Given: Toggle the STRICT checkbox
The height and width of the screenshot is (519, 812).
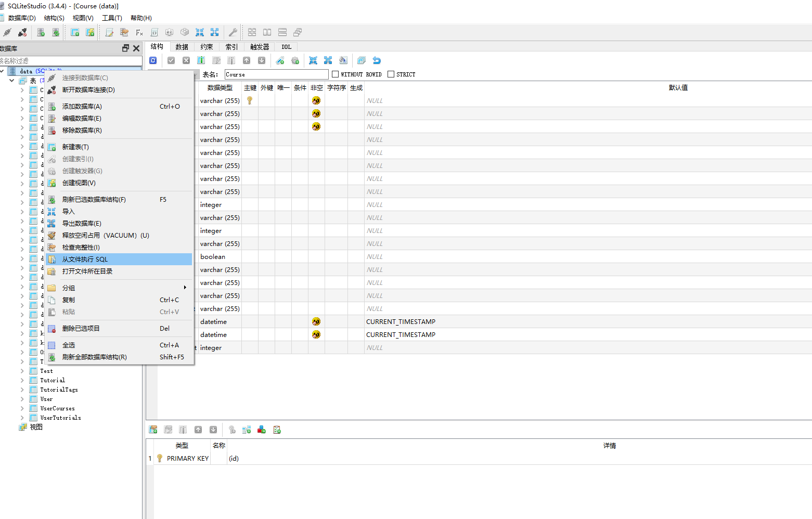Looking at the screenshot, I should pyautogui.click(x=391, y=74).
